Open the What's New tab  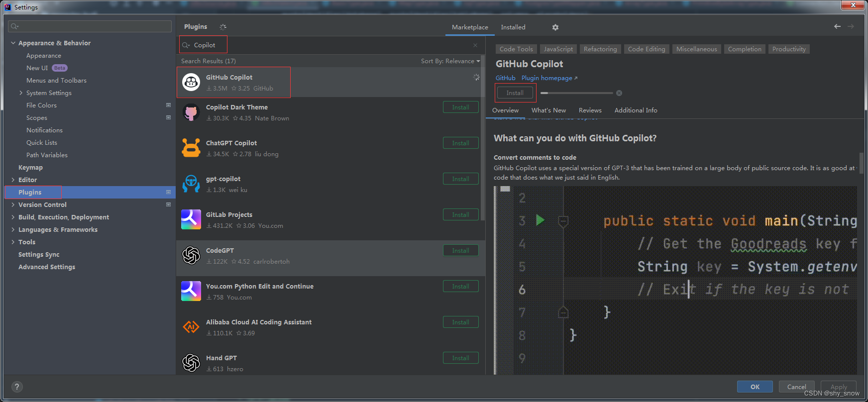point(548,110)
